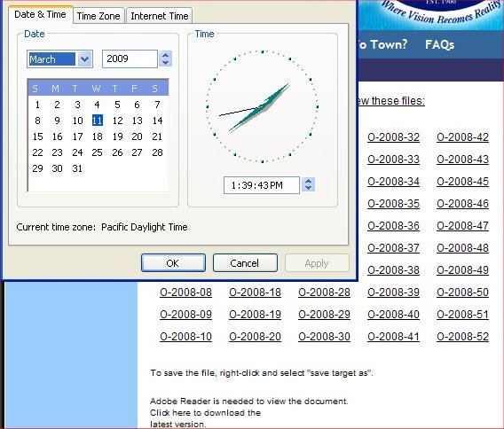Screen dimensions: 504x429
Task: Open the O-2008-43 file link
Action: coord(462,160)
